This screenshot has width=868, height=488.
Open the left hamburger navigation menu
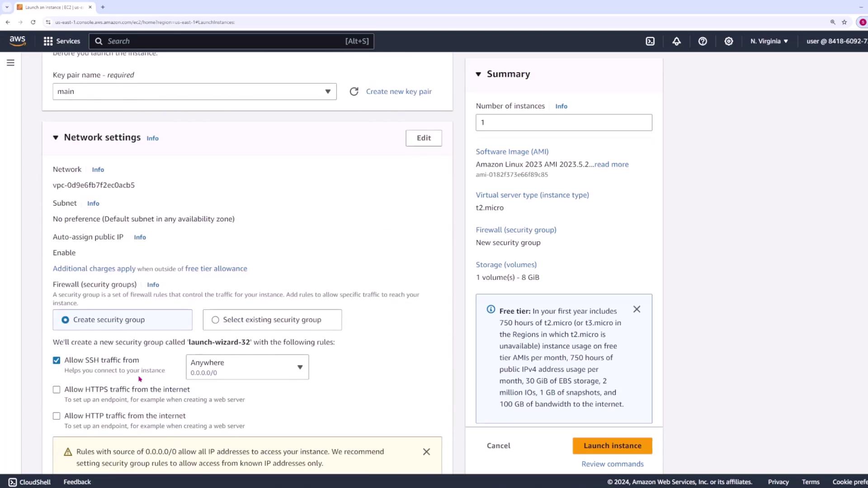[10, 63]
